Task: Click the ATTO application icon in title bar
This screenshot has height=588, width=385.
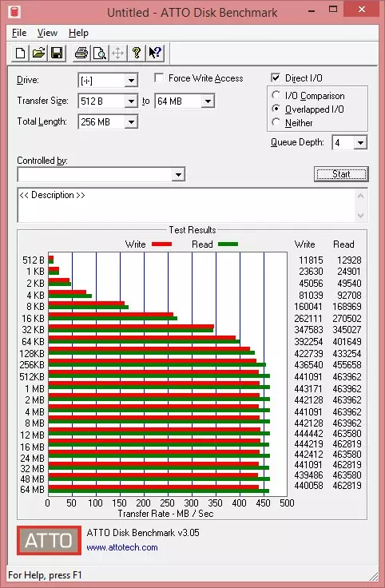Action: tap(14, 11)
